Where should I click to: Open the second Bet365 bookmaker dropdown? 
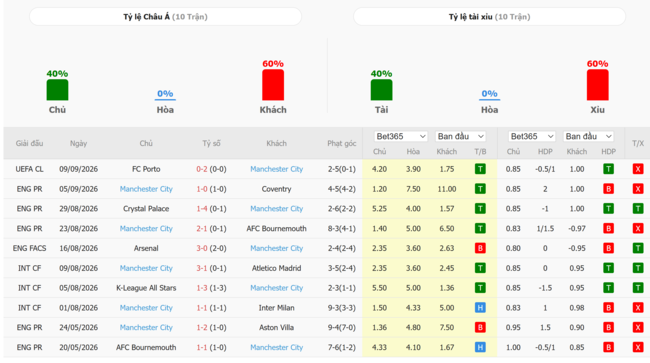tap(531, 136)
